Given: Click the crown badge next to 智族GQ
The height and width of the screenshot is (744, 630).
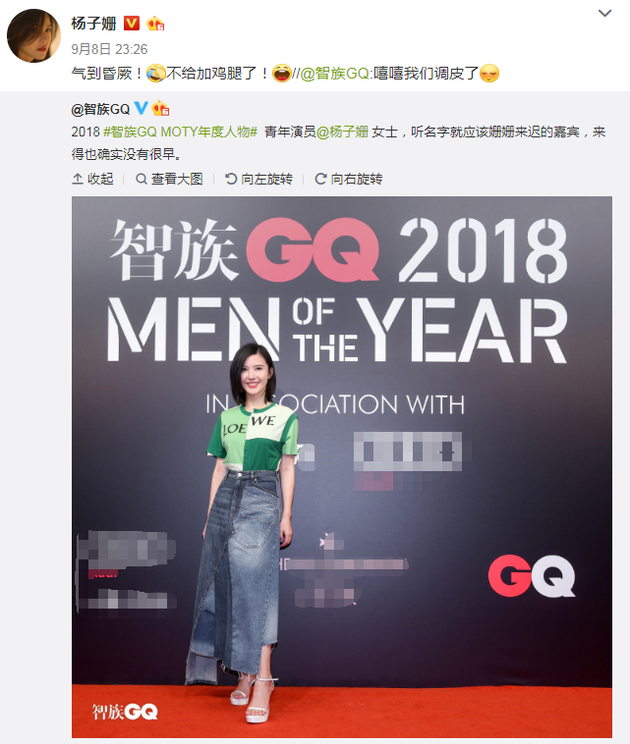Looking at the screenshot, I should (160, 109).
